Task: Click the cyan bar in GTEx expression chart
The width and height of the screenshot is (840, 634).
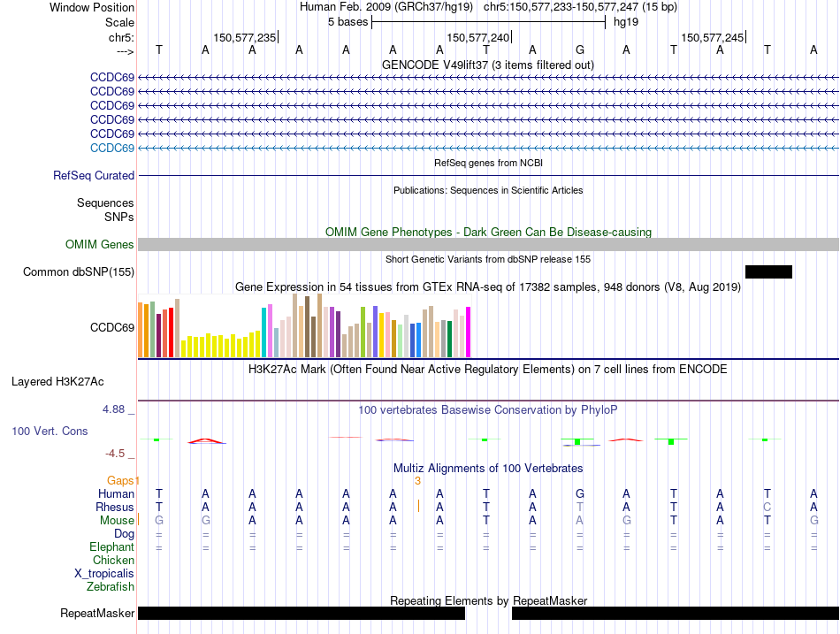Action: tap(264, 332)
